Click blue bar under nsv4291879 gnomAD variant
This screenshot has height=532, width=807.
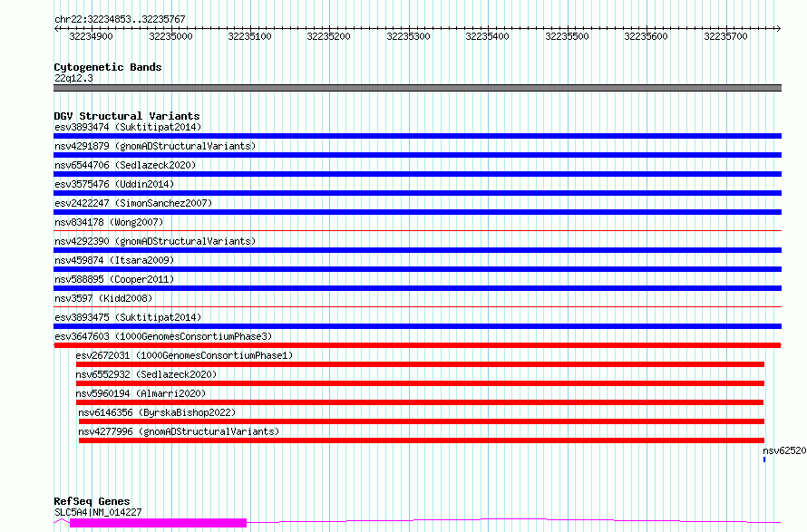[417, 155]
